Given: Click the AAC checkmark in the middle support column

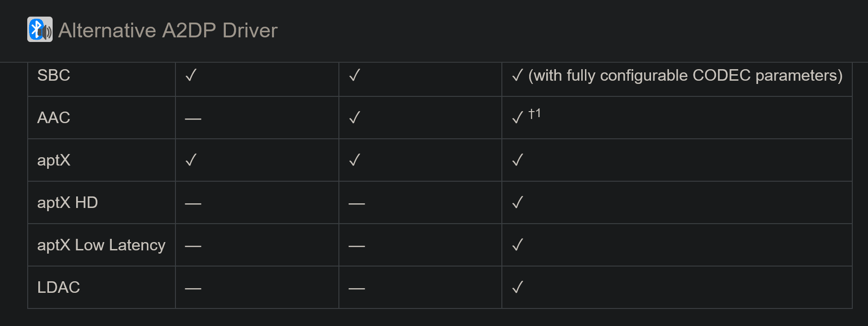Looking at the screenshot, I should coord(354,118).
